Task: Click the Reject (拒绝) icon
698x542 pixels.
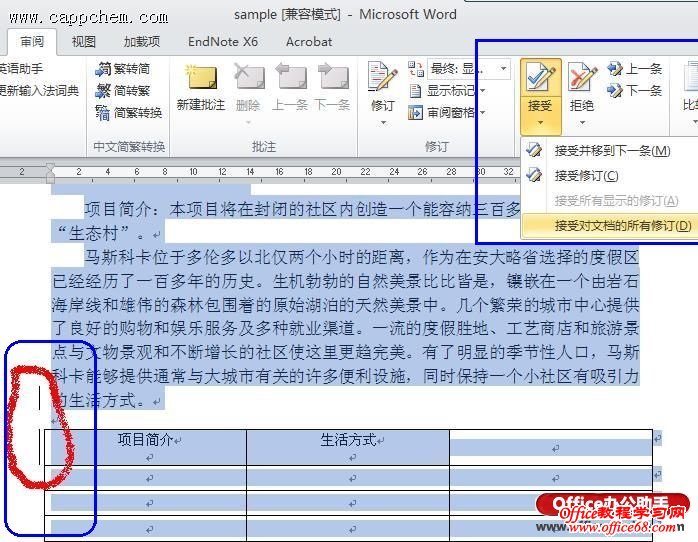Action: click(582, 77)
